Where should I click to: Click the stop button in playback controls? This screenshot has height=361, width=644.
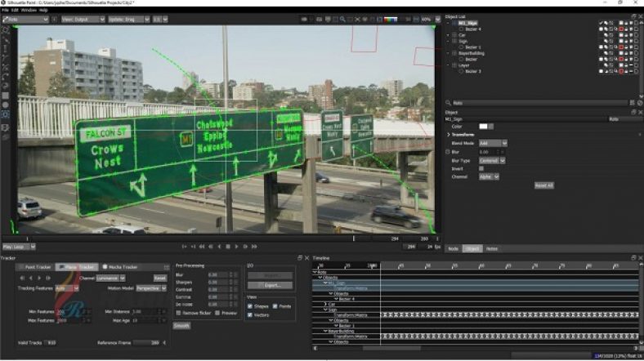pos(227,246)
